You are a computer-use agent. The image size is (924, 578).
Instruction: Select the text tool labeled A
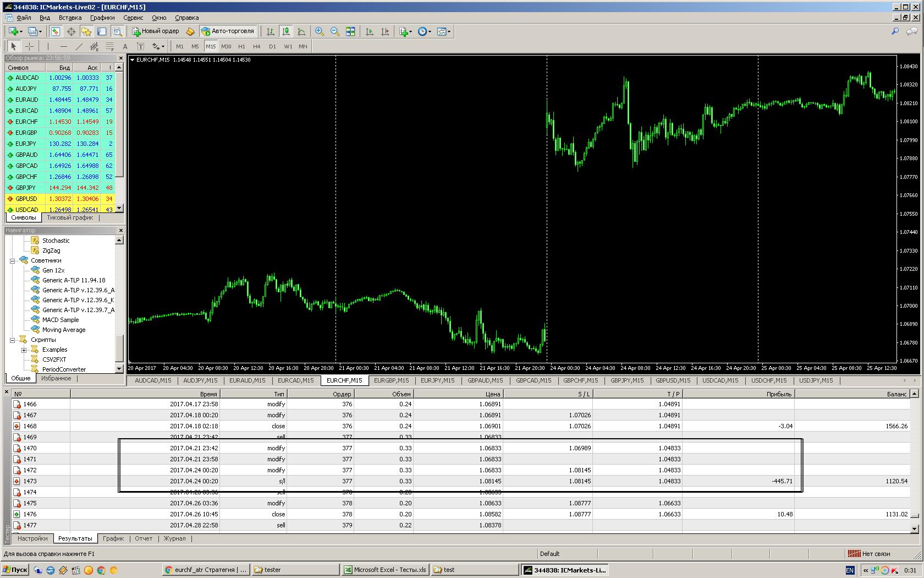point(125,46)
